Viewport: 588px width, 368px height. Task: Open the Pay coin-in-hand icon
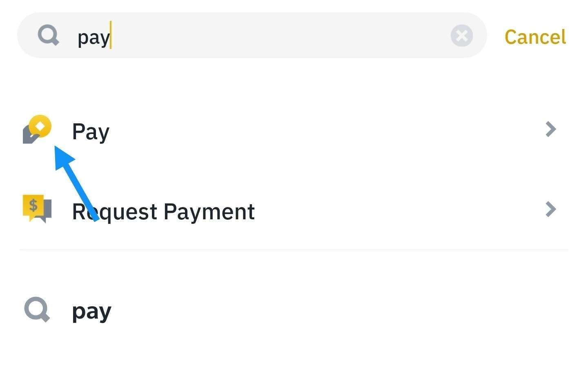(x=37, y=129)
